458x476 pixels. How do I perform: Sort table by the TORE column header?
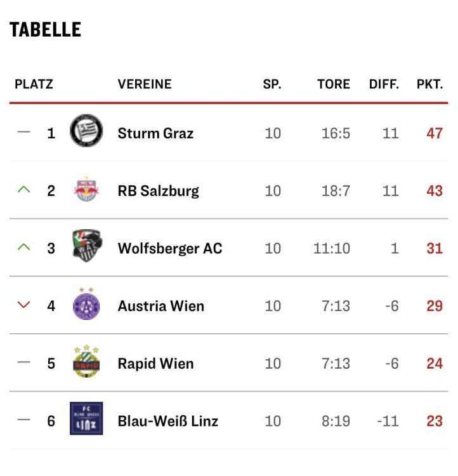click(334, 84)
